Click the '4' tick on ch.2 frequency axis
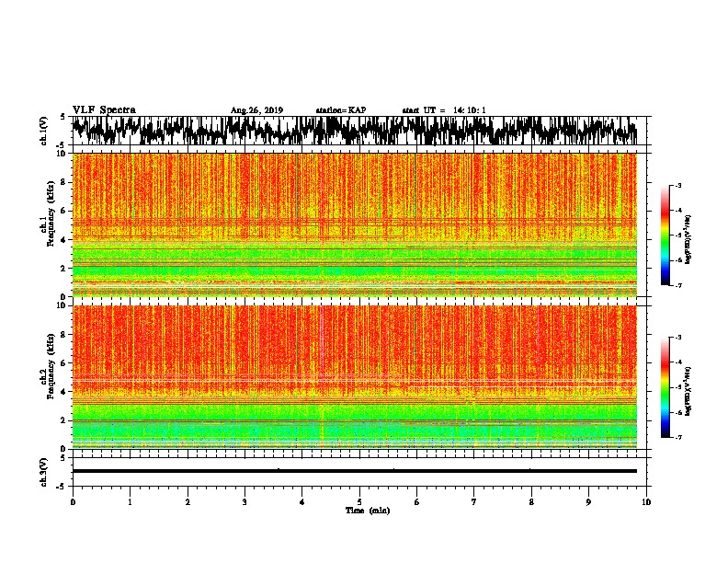This screenshot has width=728, height=563. pyautogui.click(x=63, y=392)
